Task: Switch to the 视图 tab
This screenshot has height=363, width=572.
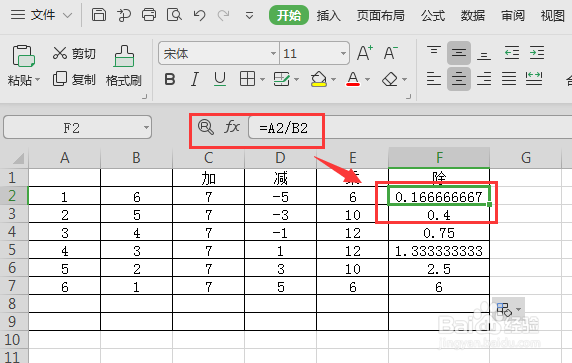Action: click(553, 15)
